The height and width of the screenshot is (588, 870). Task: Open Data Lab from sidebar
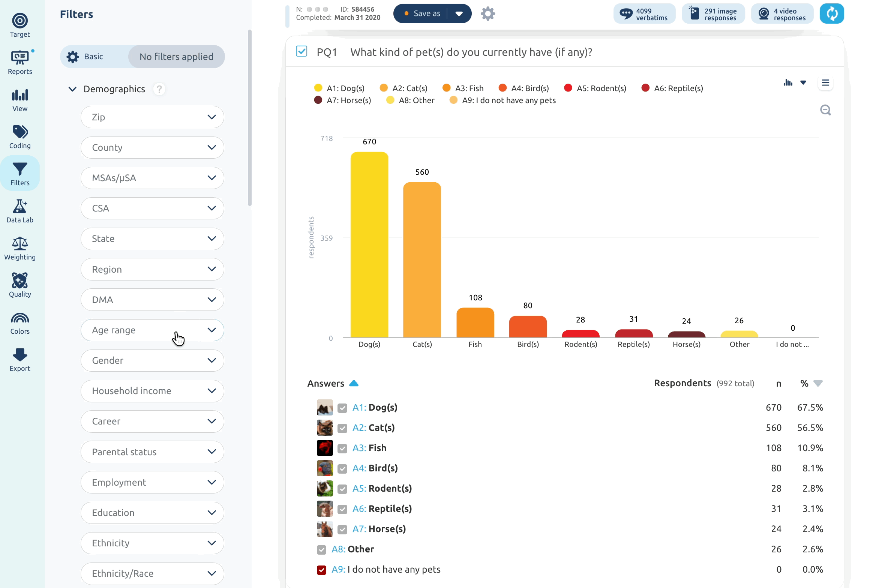tap(20, 211)
